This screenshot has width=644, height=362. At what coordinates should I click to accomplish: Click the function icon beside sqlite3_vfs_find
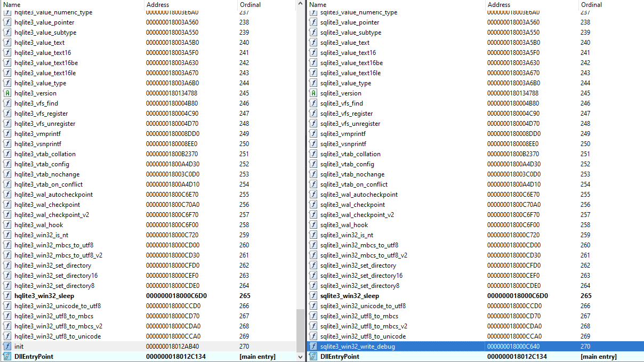click(313, 103)
